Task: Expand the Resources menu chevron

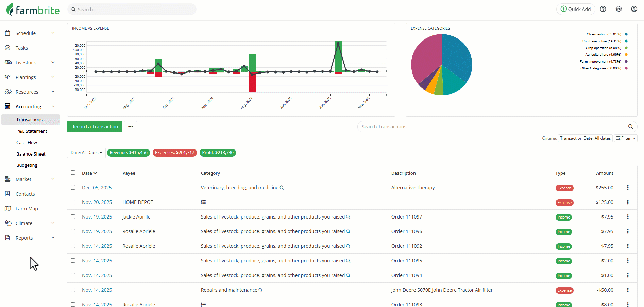Action: [x=53, y=92]
